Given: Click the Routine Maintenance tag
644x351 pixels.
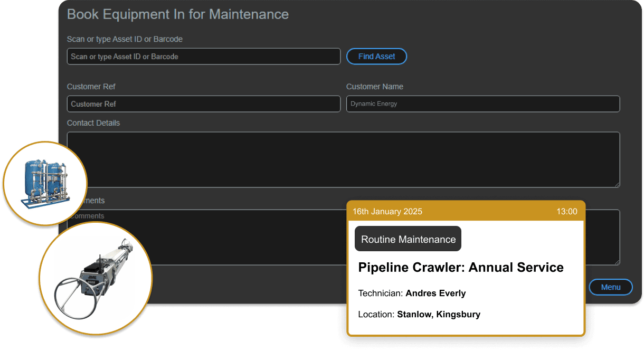Looking at the screenshot, I should click(x=408, y=239).
